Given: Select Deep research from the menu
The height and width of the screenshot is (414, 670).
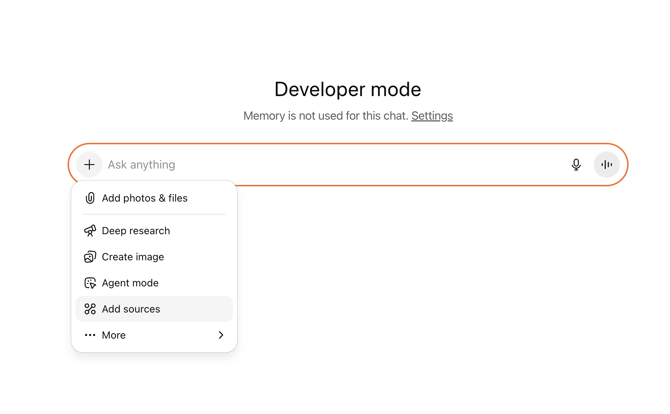Looking at the screenshot, I should 136,231.
